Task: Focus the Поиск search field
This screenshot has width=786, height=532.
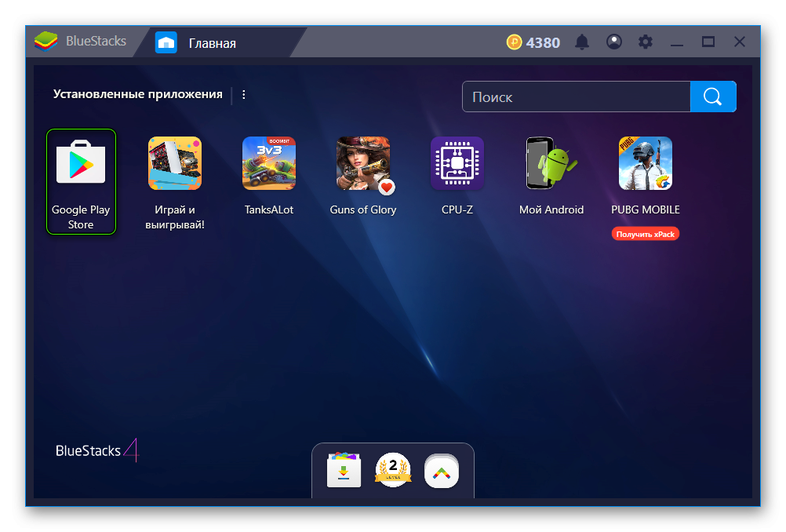Action: click(576, 97)
